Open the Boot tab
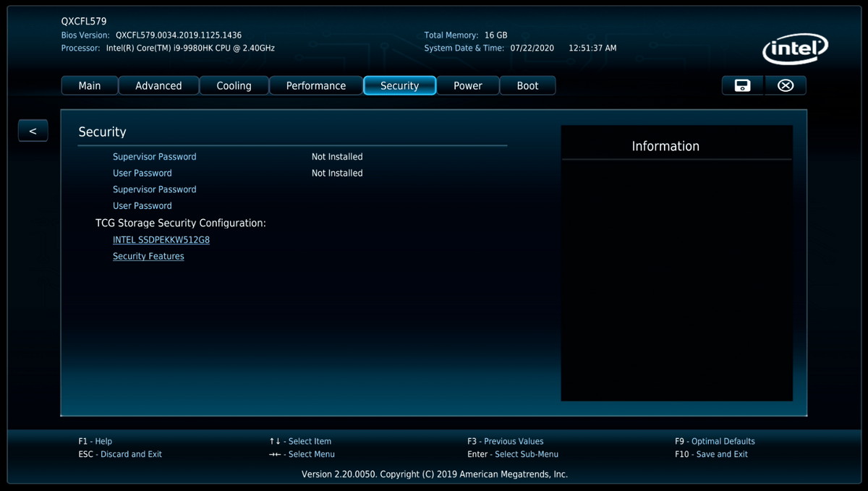 click(x=527, y=85)
